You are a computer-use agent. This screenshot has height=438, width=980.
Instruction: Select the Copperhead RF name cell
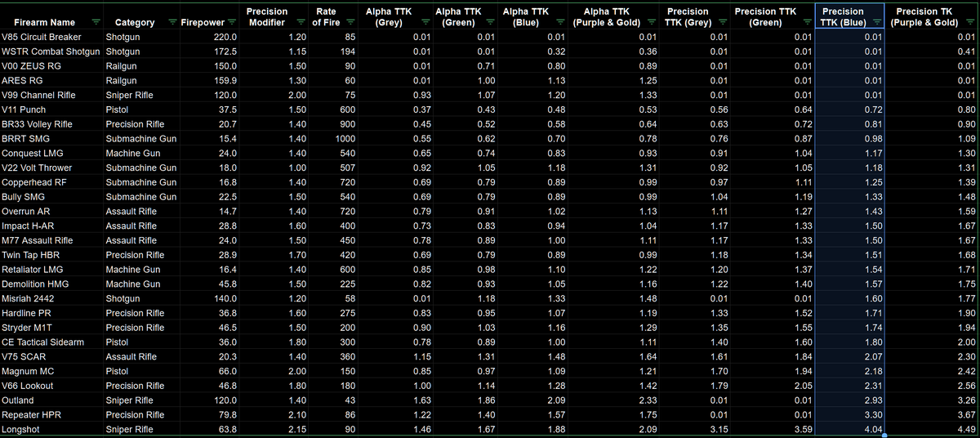coord(51,182)
